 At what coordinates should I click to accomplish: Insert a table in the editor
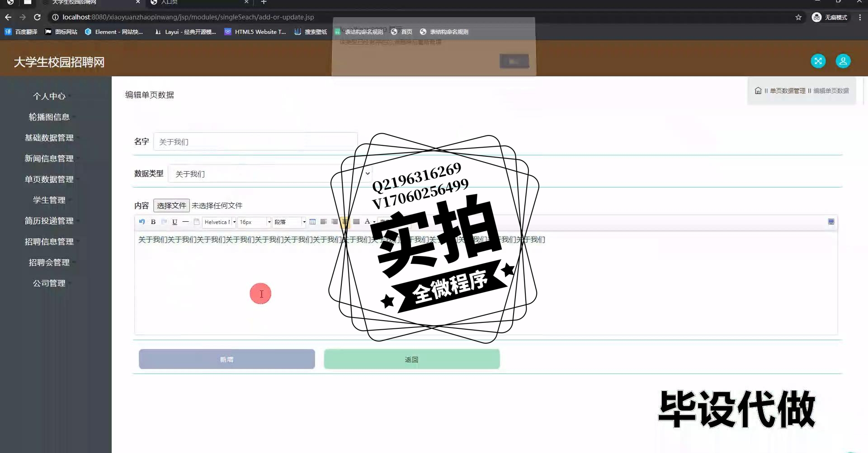(x=312, y=222)
